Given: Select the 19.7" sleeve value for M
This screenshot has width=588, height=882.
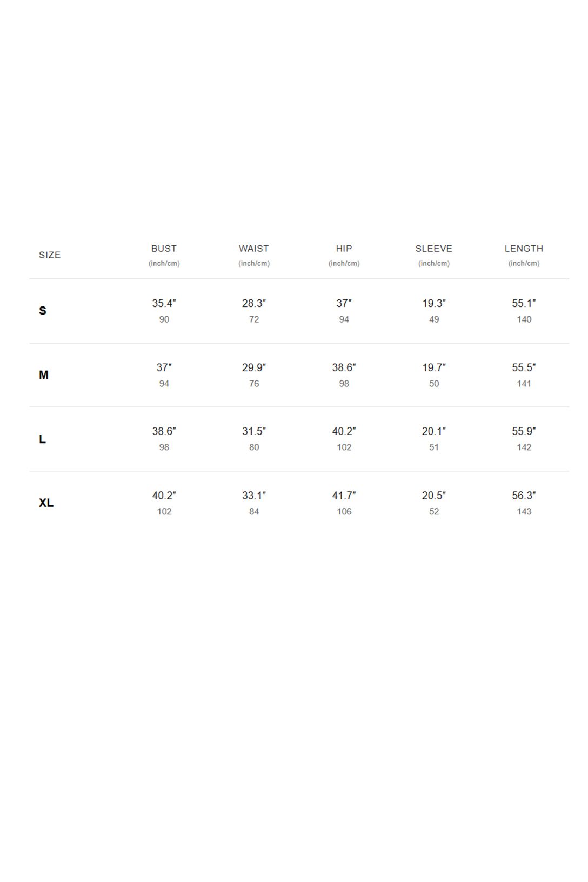Looking at the screenshot, I should [434, 367].
